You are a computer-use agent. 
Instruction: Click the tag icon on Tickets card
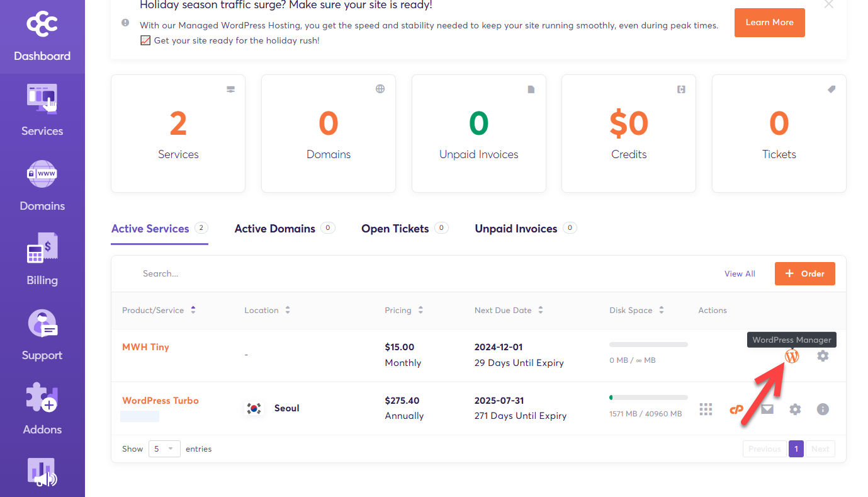click(x=831, y=89)
